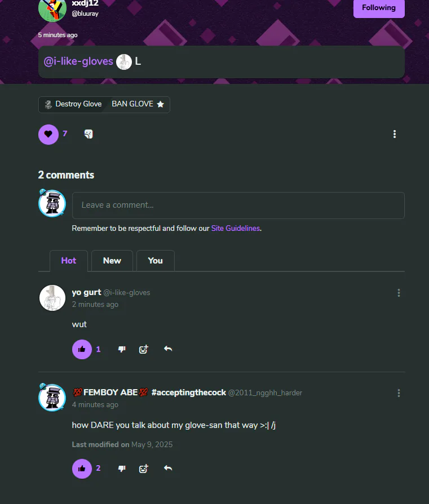Image resolution: width=429 pixels, height=504 pixels.
Task: Switch to the You comments tab
Action: point(155,261)
